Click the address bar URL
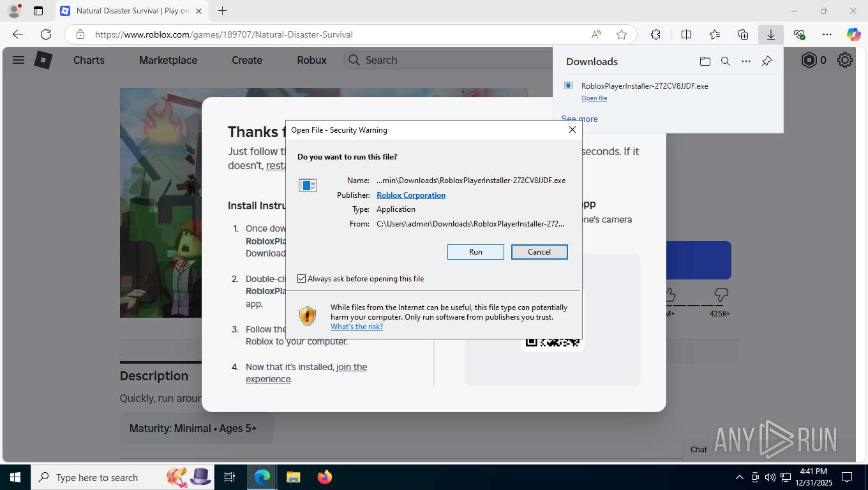Screen dimensions: 868x490 coord(224,34)
